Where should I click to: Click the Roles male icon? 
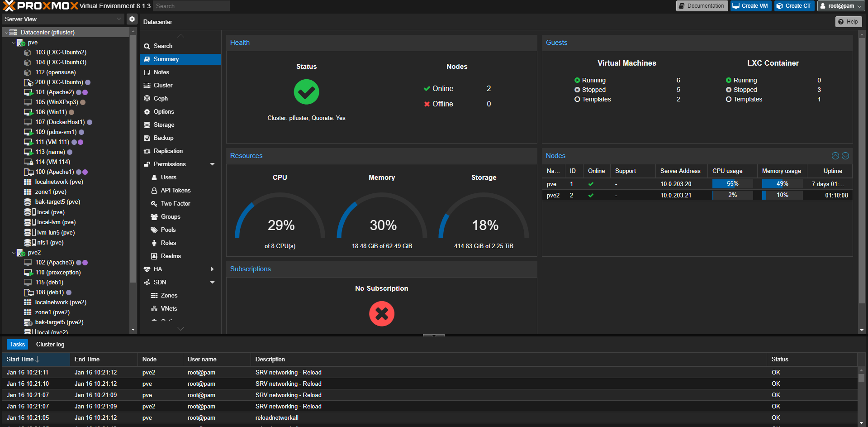tap(154, 243)
